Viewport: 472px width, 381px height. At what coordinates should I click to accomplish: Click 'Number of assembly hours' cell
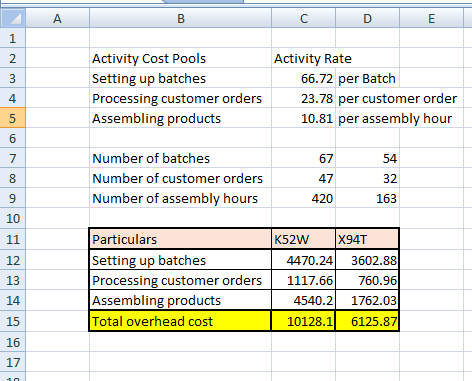(x=181, y=198)
